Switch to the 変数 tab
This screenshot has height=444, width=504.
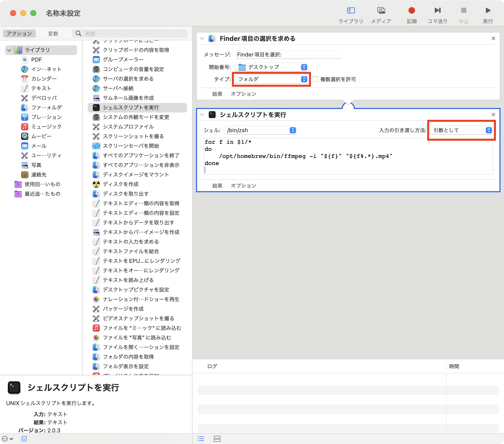(x=53, y=33)
